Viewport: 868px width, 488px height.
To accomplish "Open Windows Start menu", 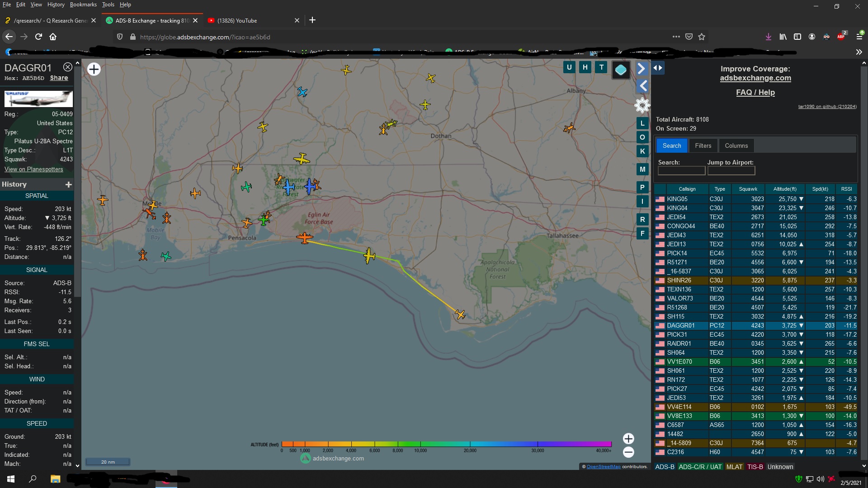I will coord(11,479).
